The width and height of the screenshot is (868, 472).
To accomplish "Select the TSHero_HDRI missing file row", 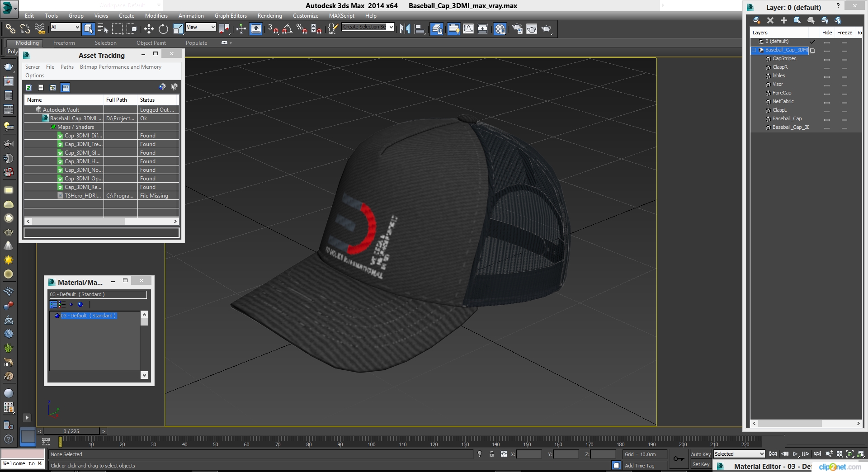I will 101,196.
